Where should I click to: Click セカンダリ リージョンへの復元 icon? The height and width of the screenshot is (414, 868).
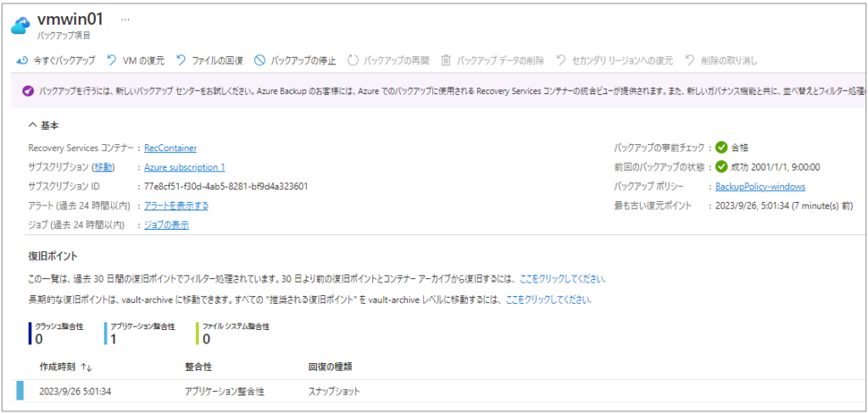561,60
